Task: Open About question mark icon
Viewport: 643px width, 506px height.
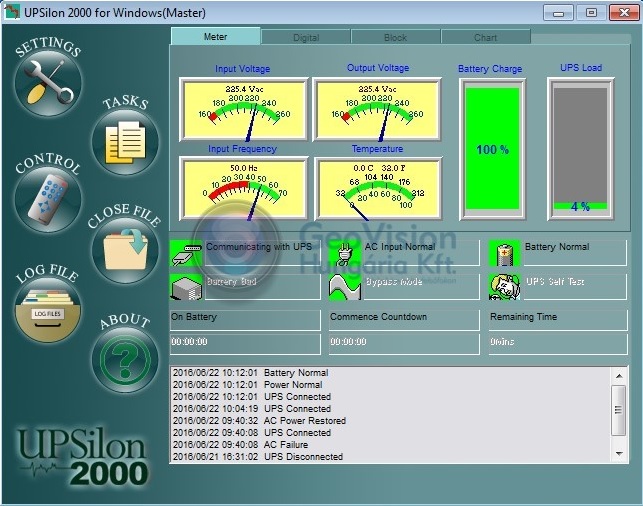Action: (125, 360)
